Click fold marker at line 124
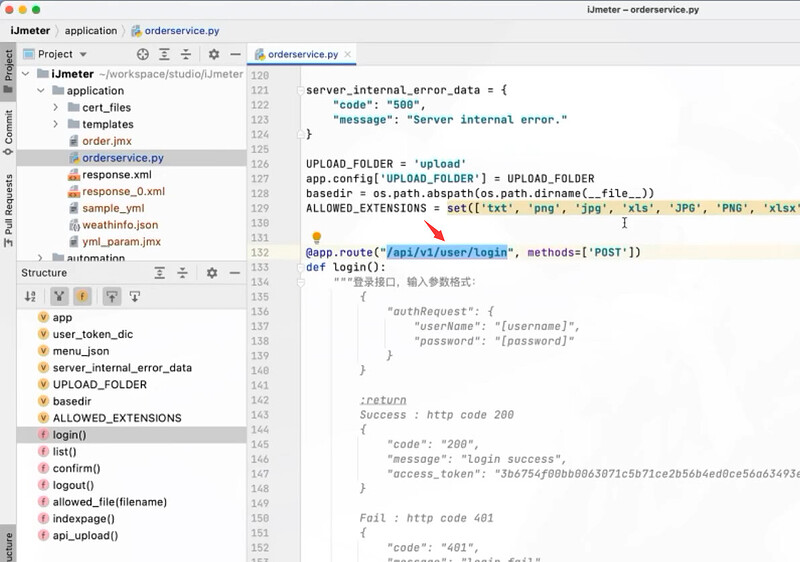Image resolution: width=800 pixels, height=562 pixels. point(301,134)
